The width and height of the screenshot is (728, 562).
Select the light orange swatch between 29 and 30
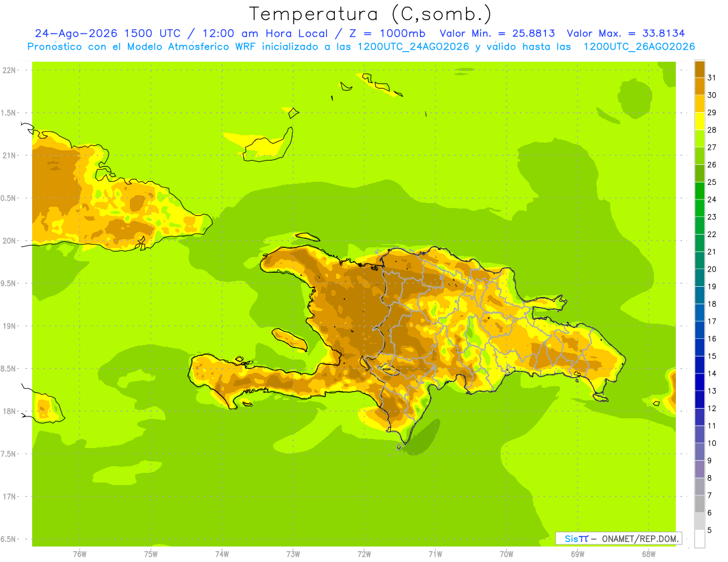[699, 104]
